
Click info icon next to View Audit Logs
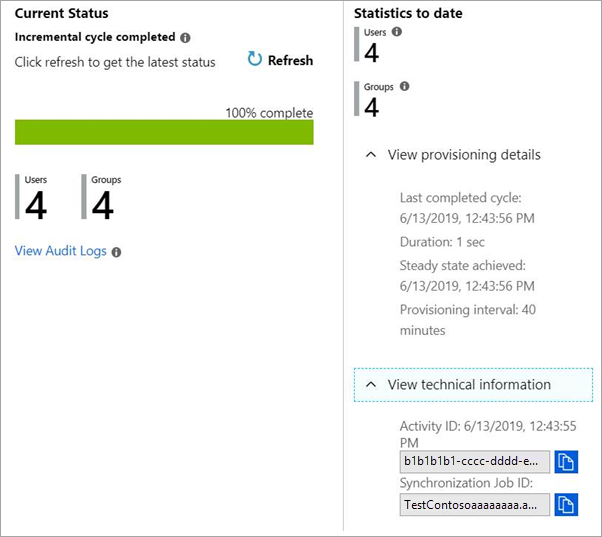tap(116, 252)
